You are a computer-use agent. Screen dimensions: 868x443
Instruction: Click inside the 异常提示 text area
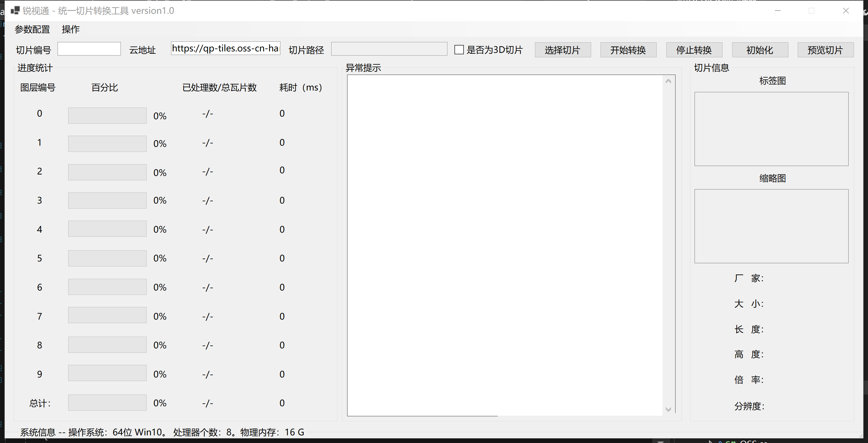click(505, 245)
